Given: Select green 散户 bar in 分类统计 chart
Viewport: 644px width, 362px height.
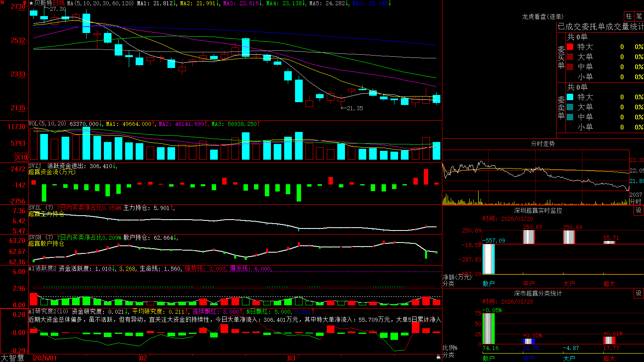Looking at the screenshot, I should pyautogui.click(x=489, y=329).
